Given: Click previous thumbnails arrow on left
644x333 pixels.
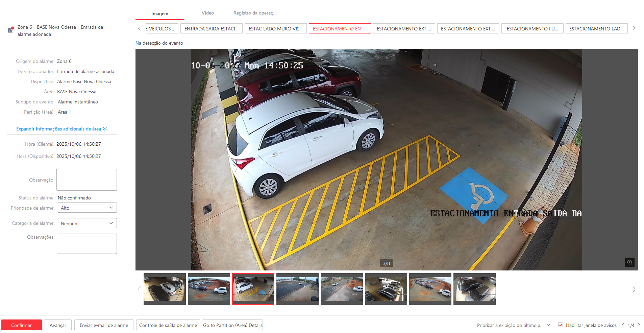Looking at the screenshot, I should coord(139,289).
